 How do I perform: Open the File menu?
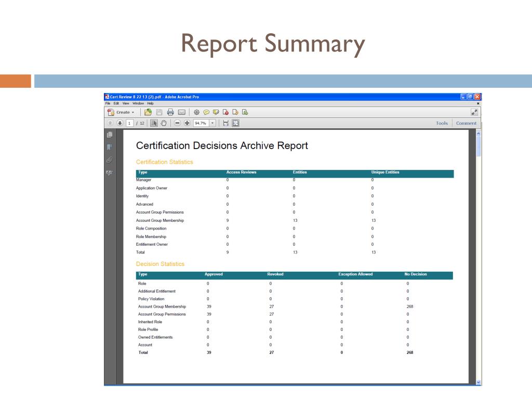[x=108, y=103]
